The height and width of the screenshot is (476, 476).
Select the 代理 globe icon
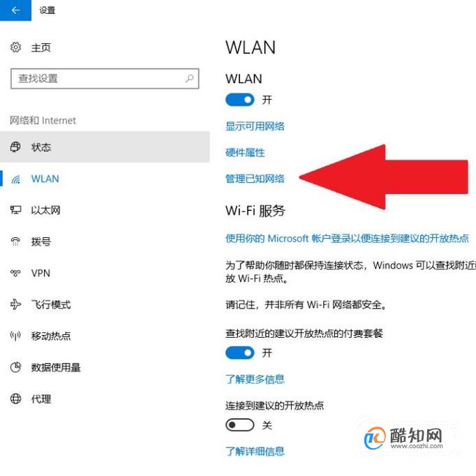pyautogui.click(x=15, y=399)
